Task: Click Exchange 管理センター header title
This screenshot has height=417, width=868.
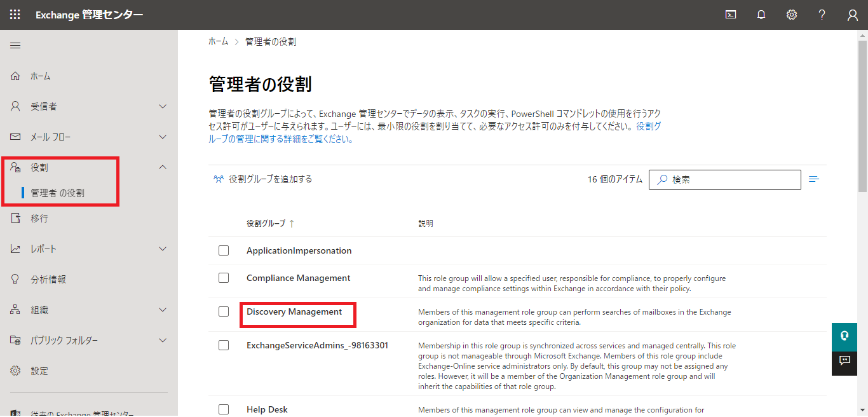Action: point(89,15)
